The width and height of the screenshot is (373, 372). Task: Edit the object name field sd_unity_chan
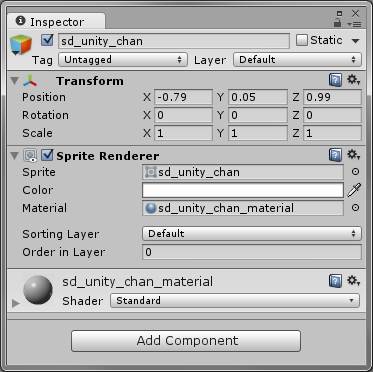[174, 41]
